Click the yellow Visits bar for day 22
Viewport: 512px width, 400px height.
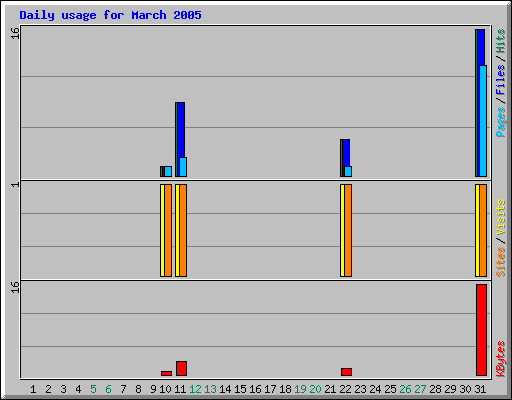(342, 230)
